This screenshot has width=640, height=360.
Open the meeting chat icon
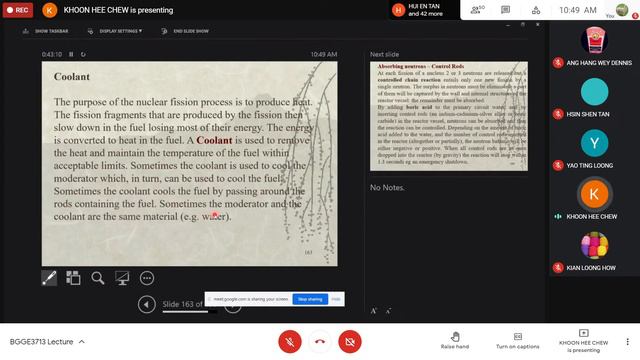pyautogui.click(x=505, y=10)
